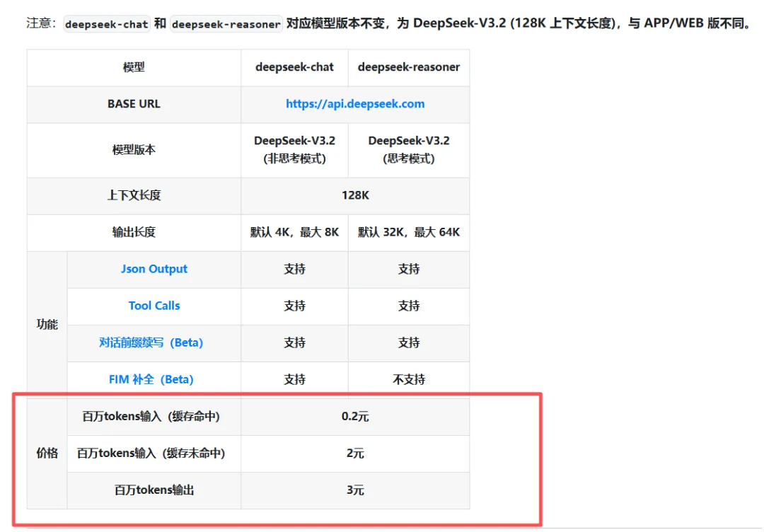Click the 0.2元 price cell
764x532 pixels.
[x=355, y=417]
